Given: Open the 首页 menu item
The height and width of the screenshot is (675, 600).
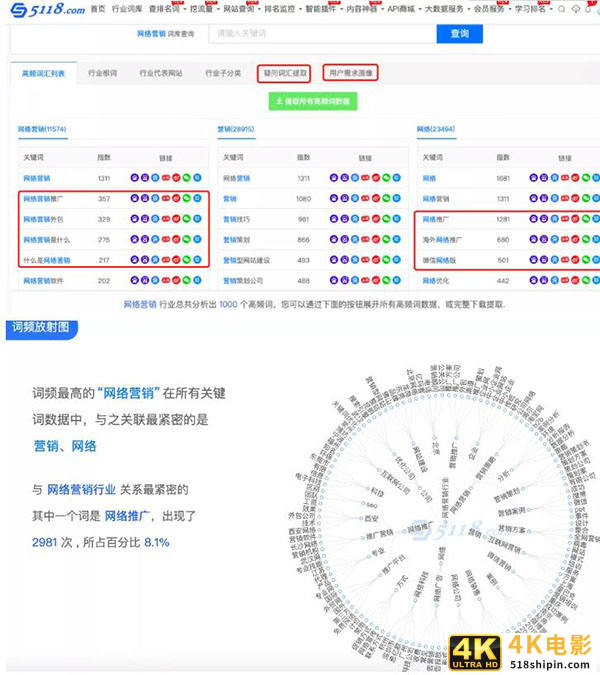Looking at the screenshot, I should pyautogui.click(x=98, y=9).
